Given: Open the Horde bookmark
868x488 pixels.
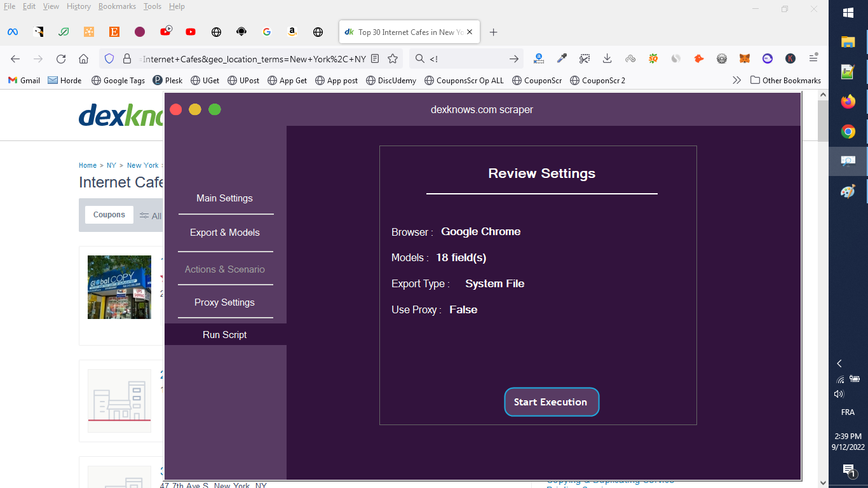Looking at the screenshot, I should pyautogui.click(x=65, y=81).
